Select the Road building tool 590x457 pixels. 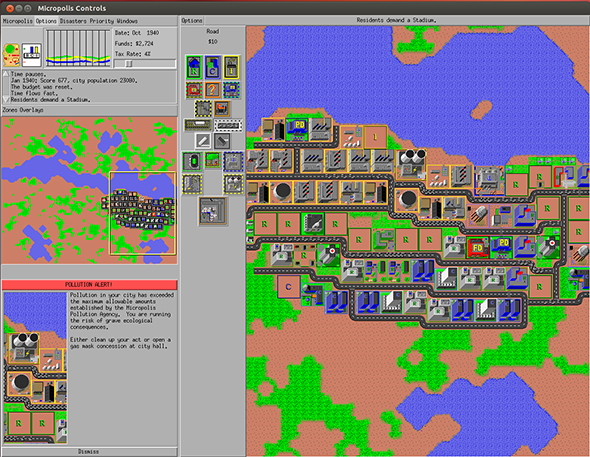point(228,125)
